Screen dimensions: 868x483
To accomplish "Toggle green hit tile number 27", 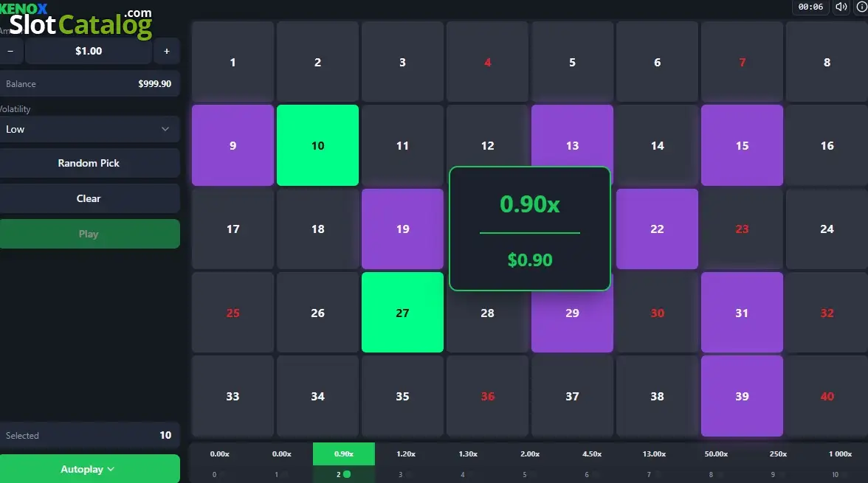I will click(x=402, y=313).
